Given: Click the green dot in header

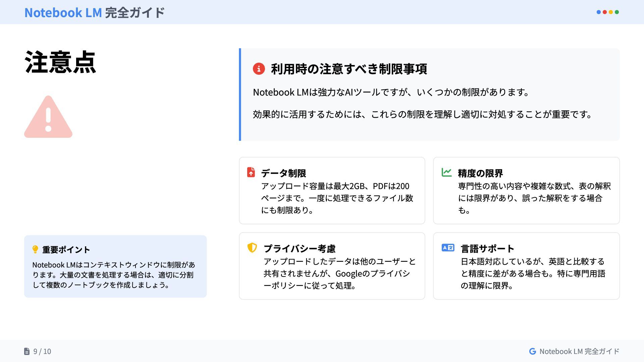Looking at the screenshot, I should pyautogui.click(x=617, y=12).
